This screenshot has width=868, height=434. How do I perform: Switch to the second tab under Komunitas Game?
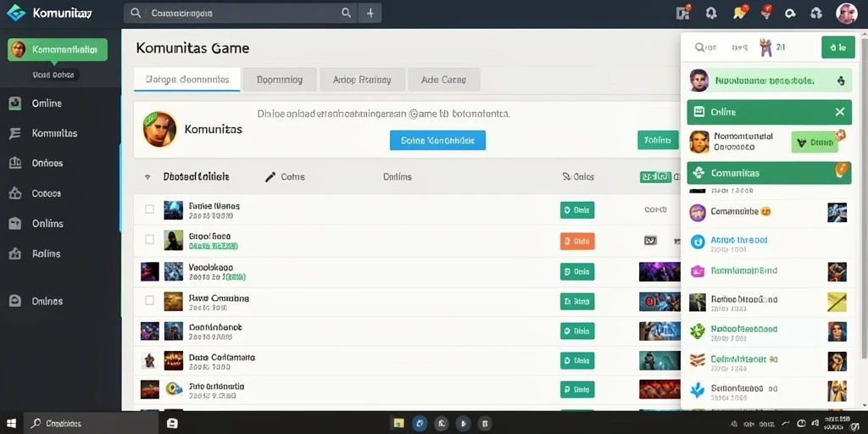click(x=280, y=79)
